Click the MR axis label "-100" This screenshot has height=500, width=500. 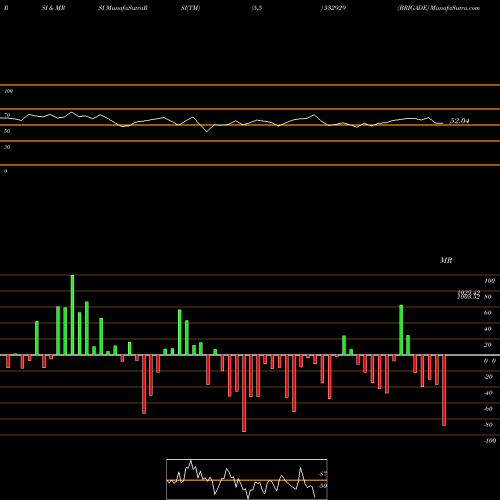[490, 441]
